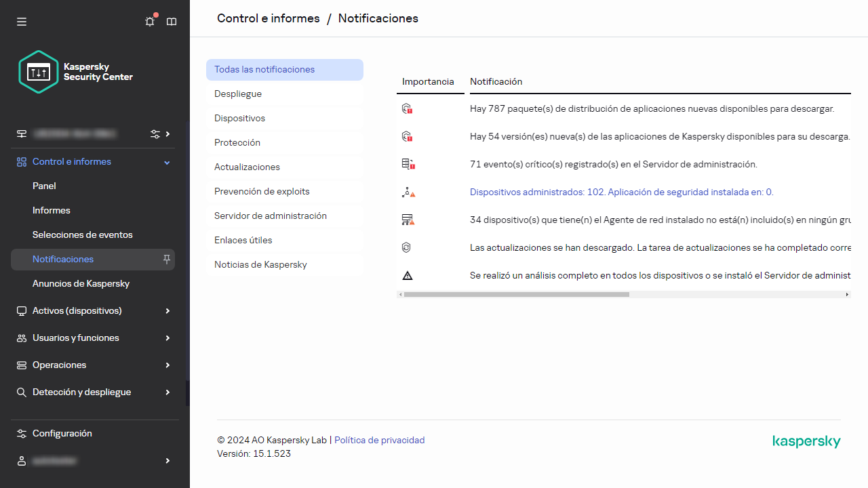Image resolution: width=868 pixels, height=488 pixels.
Task: Open Dispositivos administrados: 102 notification link
Action: (x=622, y=192)
